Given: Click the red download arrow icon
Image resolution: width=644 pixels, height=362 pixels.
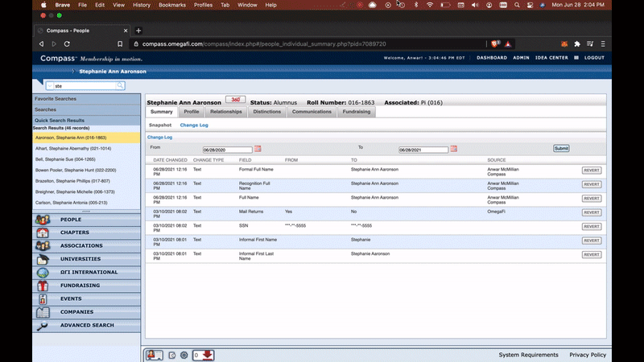Looking at the screenshot, I should click(x=208, y=355).
